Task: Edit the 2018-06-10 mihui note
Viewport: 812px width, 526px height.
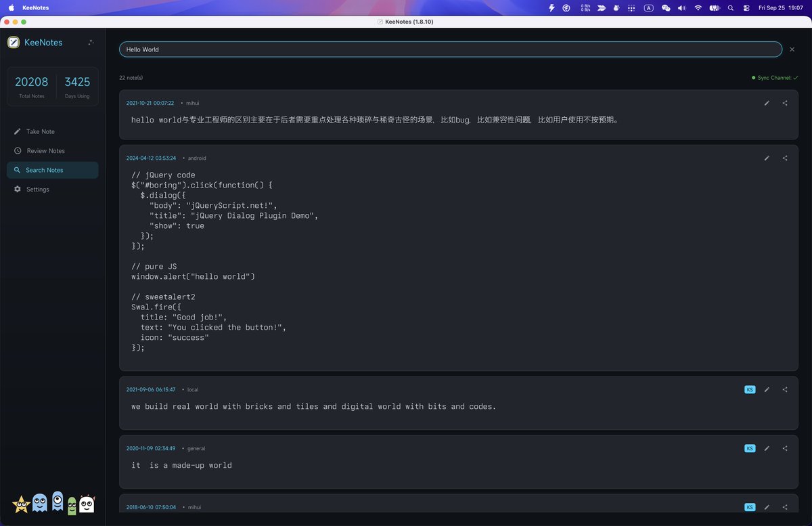Action: (x=767, y=507)
